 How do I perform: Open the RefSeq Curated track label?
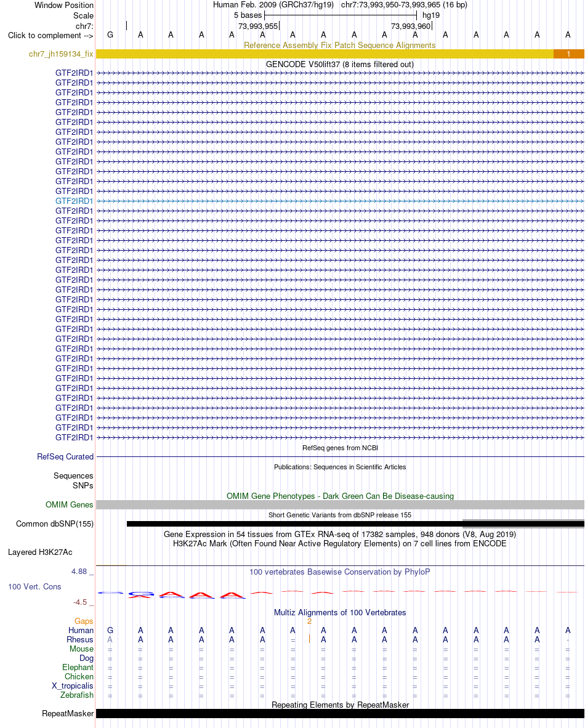point(65,457)
